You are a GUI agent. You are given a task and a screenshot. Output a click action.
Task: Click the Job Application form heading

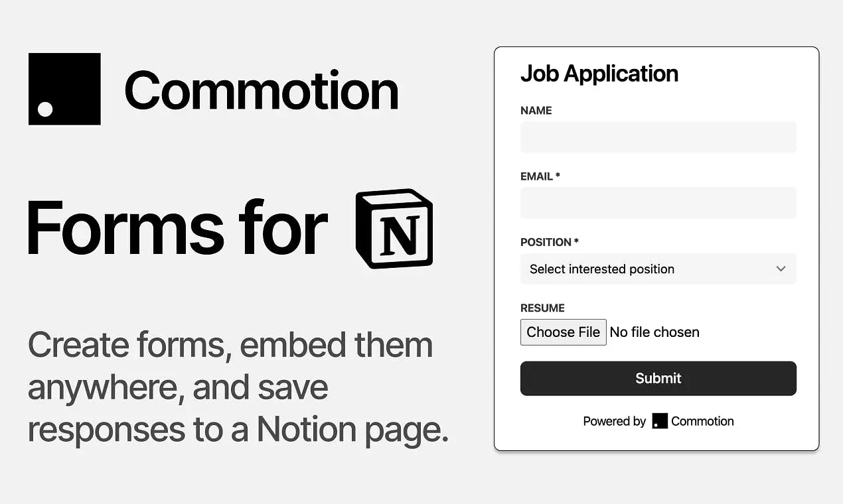599,74
